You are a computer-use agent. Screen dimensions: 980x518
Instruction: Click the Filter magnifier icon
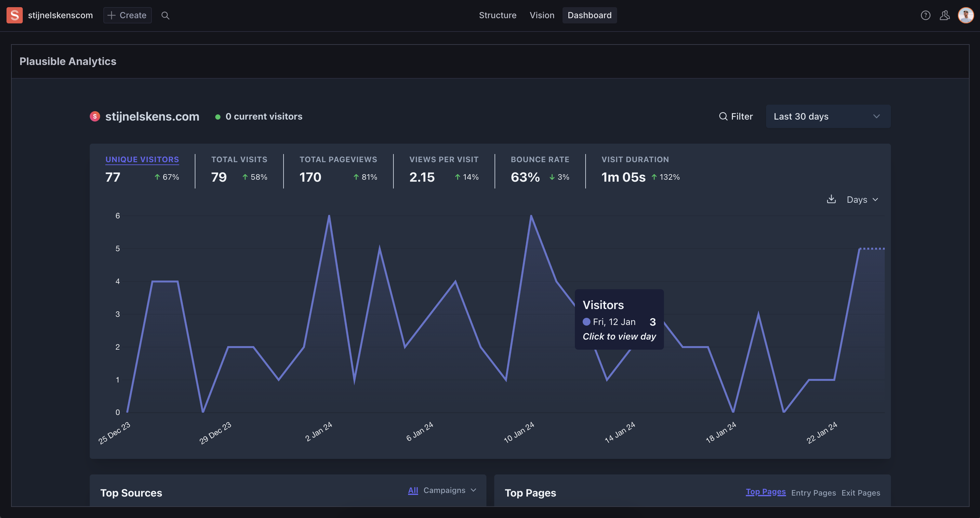(723, 116)
